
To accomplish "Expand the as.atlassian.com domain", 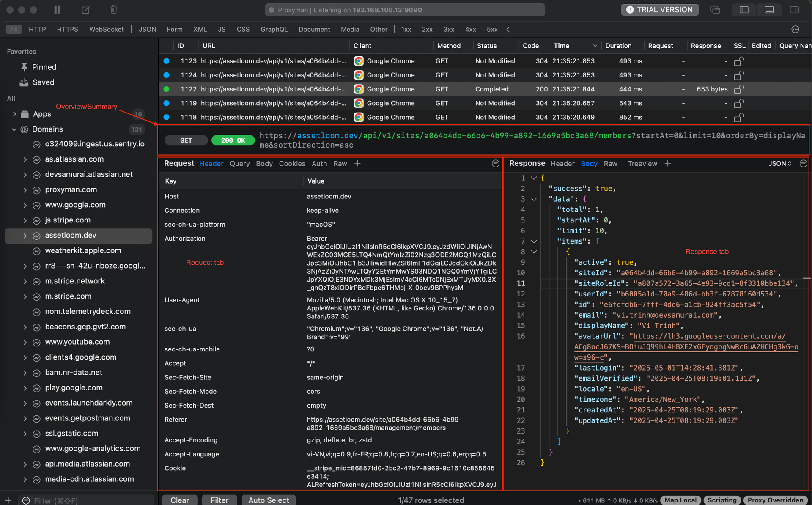I will [x=25, y=159].
